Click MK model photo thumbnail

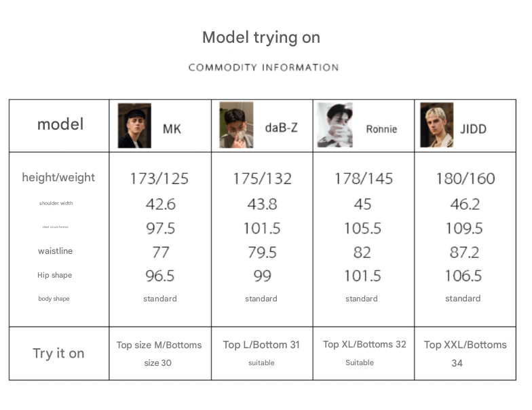(x=134, y=126)
